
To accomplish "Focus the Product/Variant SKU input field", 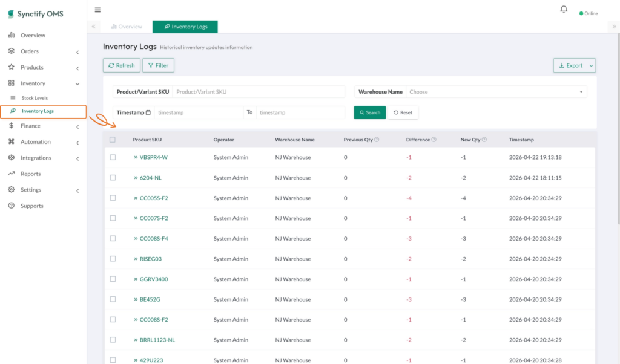I will pyautogui.click(x=259, y=91).
